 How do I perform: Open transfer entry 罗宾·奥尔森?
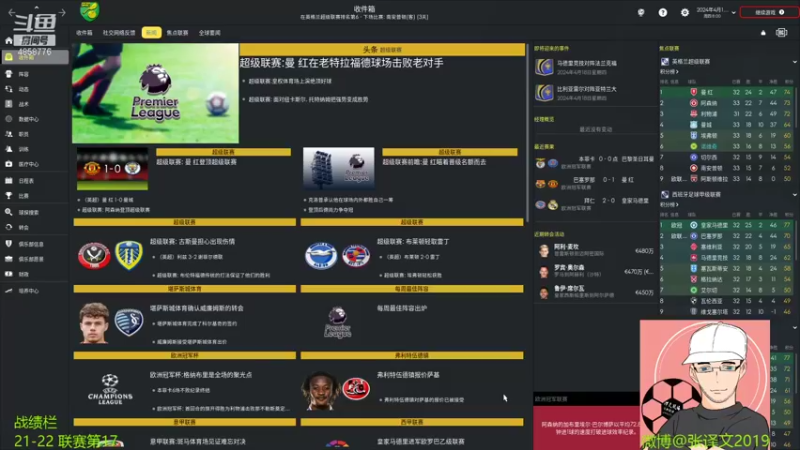[x=596, y=271]
